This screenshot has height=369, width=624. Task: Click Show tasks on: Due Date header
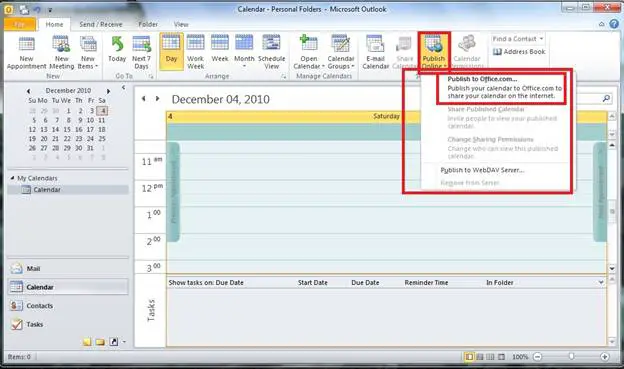pos(206,283)
